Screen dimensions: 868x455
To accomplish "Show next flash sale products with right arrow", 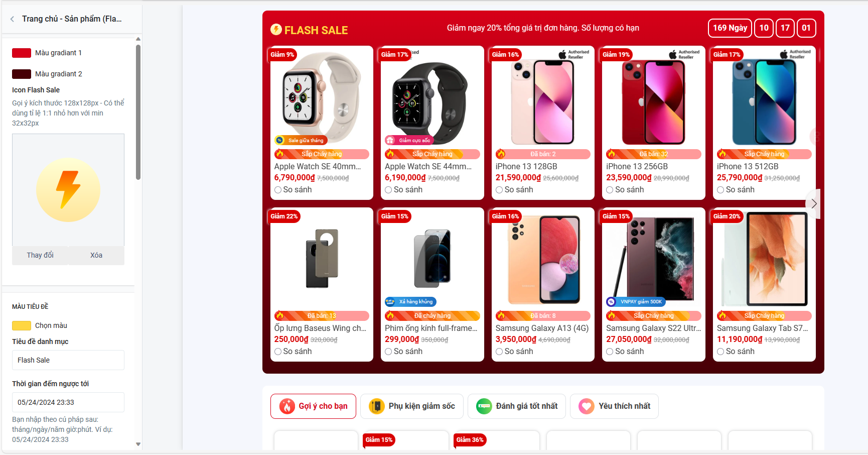I will [814, 204].
